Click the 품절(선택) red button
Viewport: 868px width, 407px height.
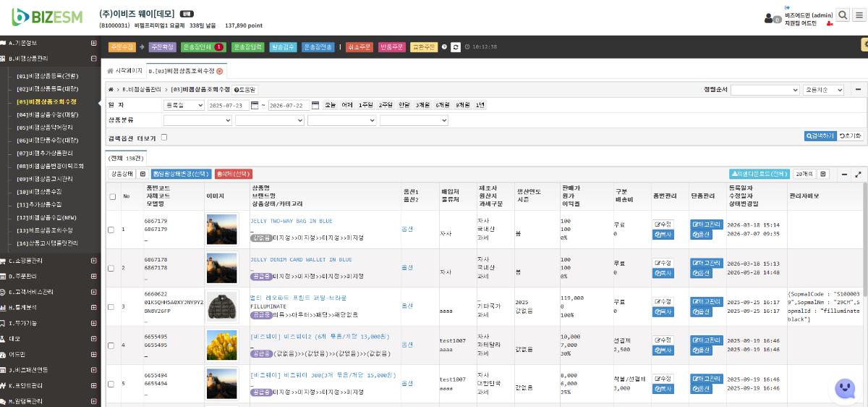233,174
